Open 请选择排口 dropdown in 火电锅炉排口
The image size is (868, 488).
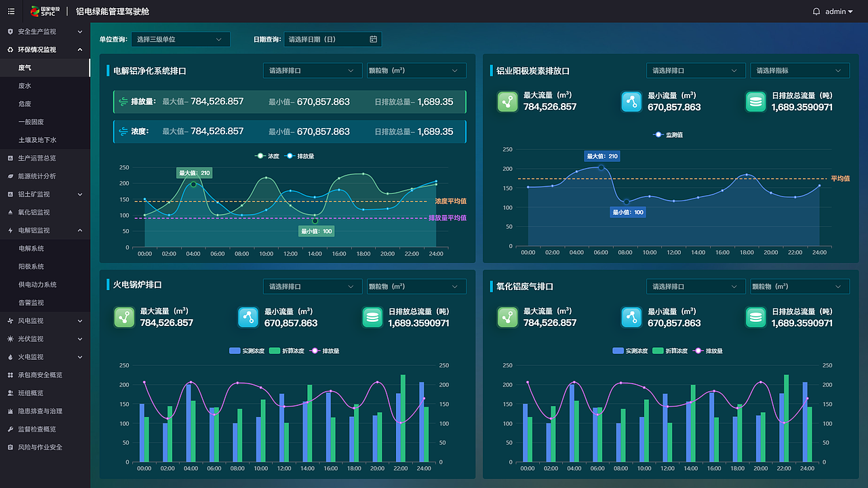pos(313,287)
